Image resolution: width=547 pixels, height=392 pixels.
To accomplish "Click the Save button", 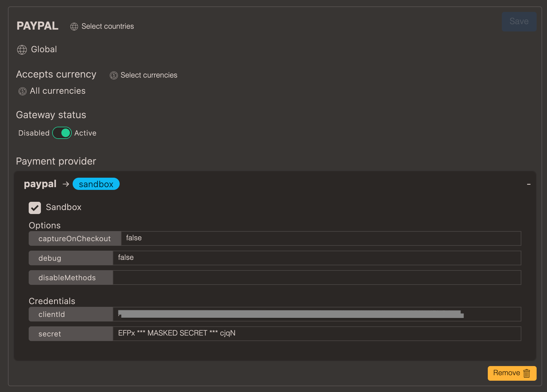I will [x=519, y=21].
